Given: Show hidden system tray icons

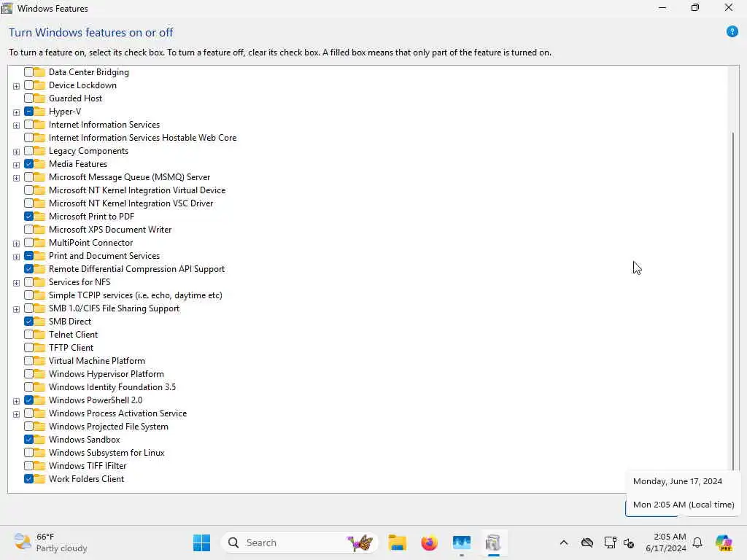Looking at the screenshot, I should point(564,542).
